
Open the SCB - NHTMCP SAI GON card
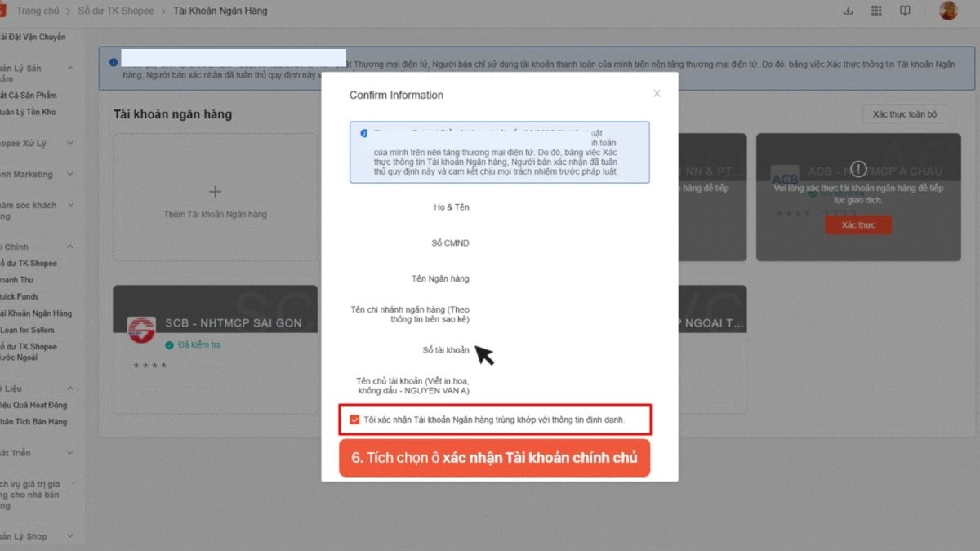pos(215,349)
